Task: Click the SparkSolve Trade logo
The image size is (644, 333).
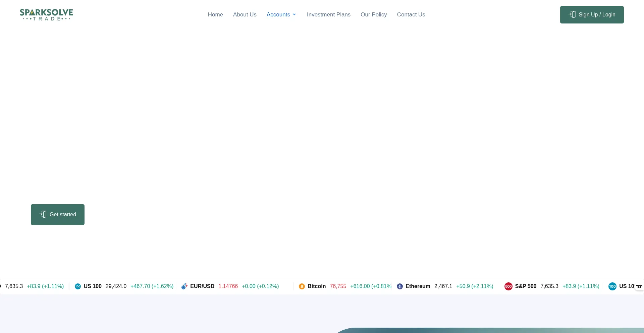Action: coord(46,15)
